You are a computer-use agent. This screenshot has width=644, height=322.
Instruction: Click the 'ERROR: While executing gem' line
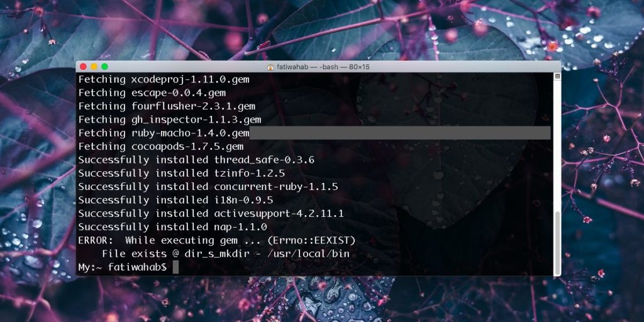tap(217, 240)
